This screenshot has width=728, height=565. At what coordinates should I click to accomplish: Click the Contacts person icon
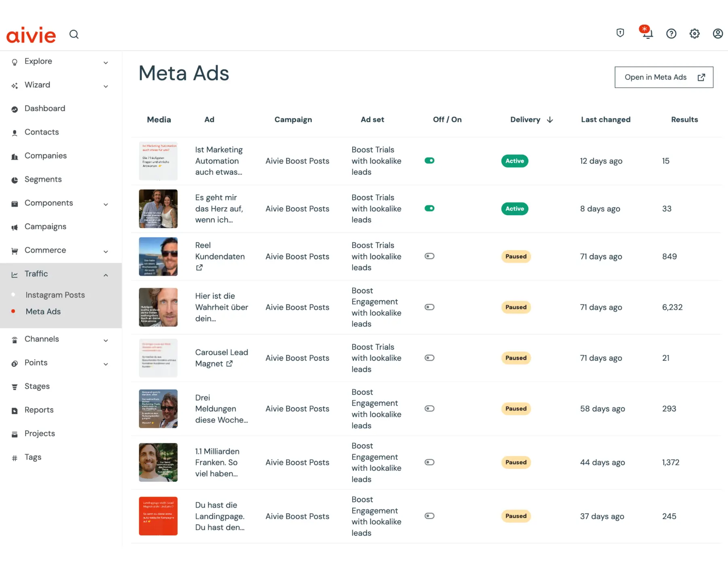point(15,133)
